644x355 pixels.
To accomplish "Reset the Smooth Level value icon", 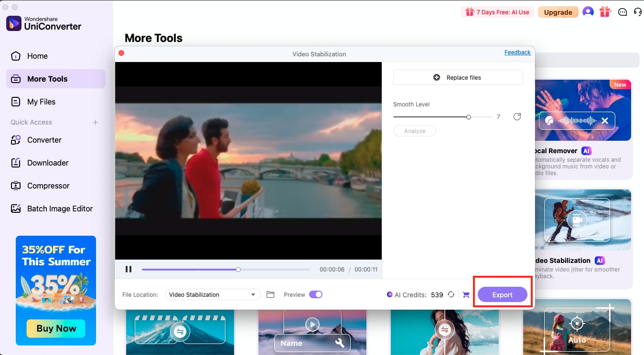I will coord(517,117).
